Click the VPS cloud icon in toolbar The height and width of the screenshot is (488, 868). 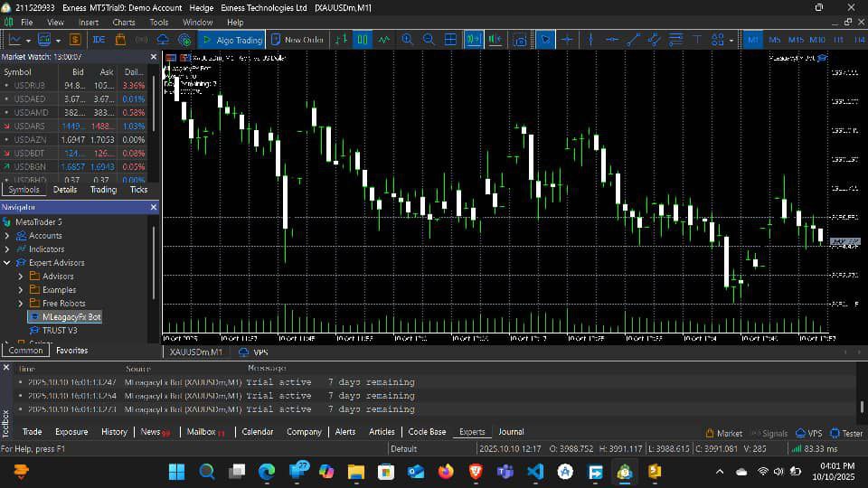(x=164, y=40)
